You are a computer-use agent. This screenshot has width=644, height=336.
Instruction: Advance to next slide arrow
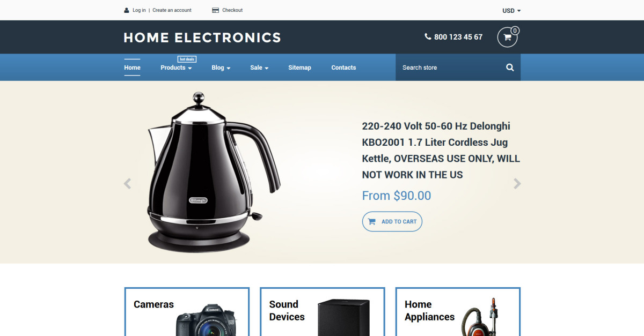click(517, 184)
